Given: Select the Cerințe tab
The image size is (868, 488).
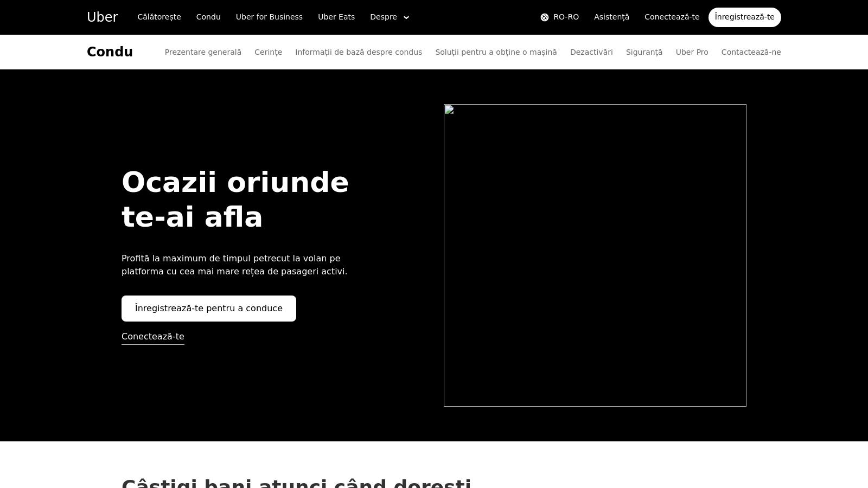Looking at the screenshot, I should [x=268, y=52].
